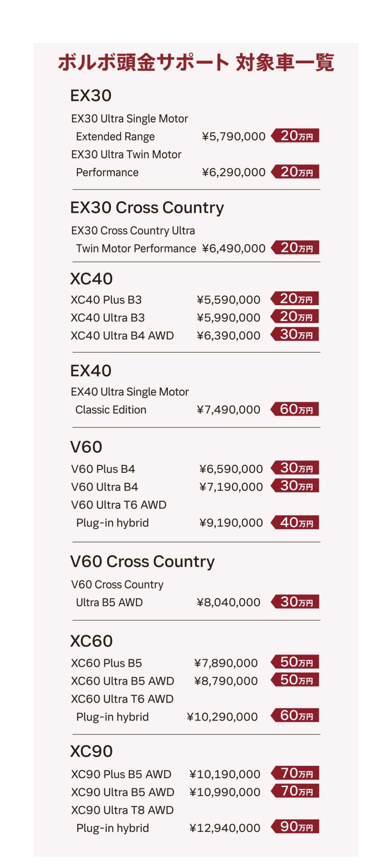This screenshot has width=389, height=868.
Task: Select the XC90 Plus B5 AWD model name
Action: 121,774
